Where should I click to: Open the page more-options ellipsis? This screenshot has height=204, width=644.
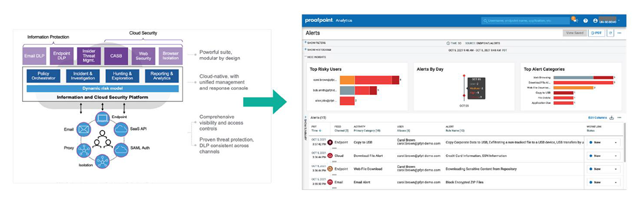click(619, 33)
